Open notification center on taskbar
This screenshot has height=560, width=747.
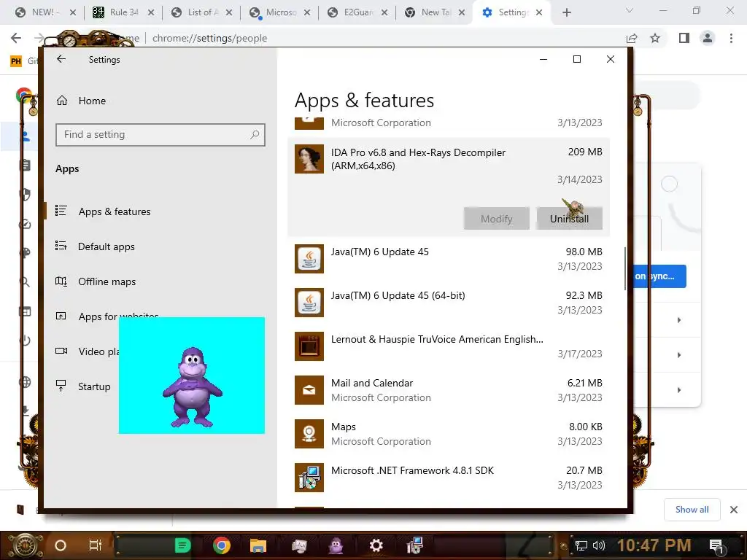point(716,545)
